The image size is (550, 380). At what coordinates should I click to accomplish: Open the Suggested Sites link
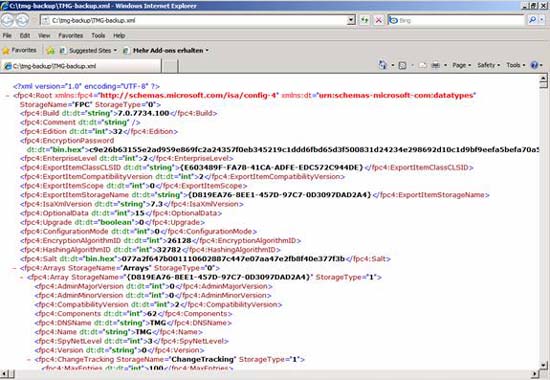88,51
